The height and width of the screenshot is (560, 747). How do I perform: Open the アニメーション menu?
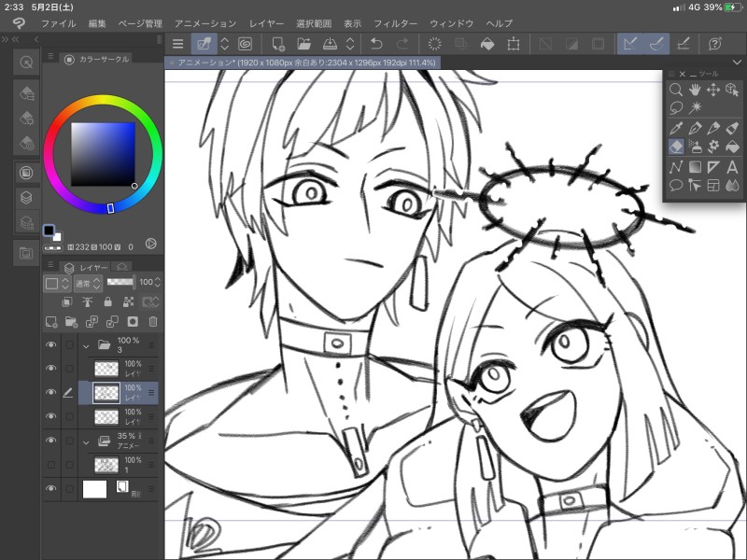click(205, 24)
